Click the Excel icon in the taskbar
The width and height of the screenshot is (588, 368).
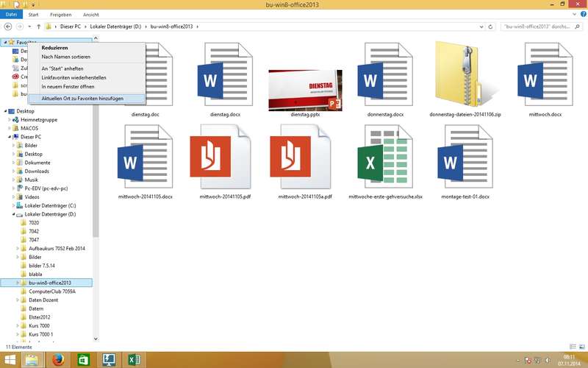[x=134, y=360]
